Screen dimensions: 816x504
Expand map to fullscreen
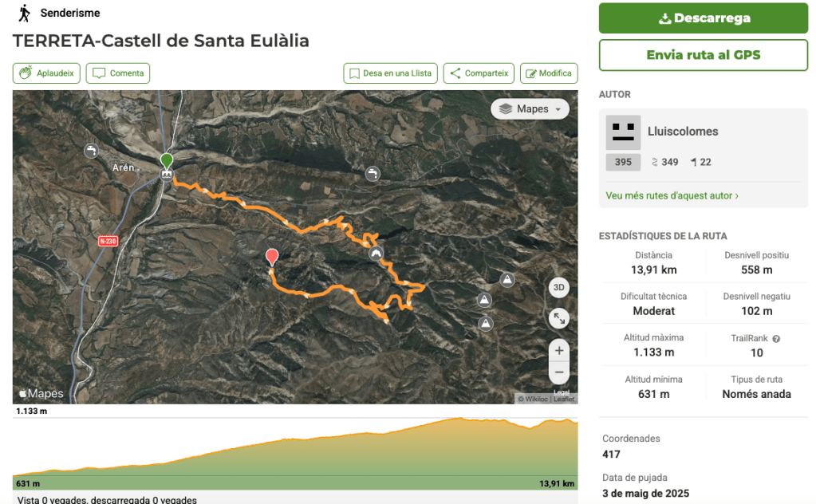click(x=559, y=318)
